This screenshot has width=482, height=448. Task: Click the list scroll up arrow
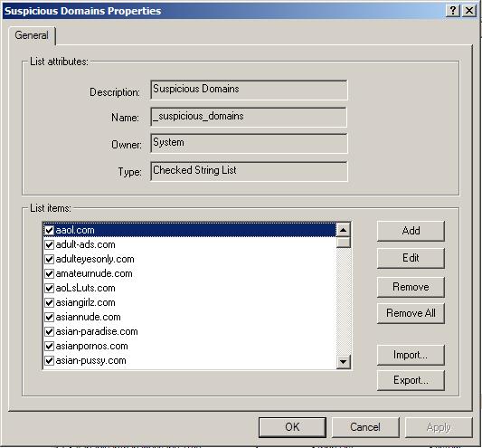[344, 230]
